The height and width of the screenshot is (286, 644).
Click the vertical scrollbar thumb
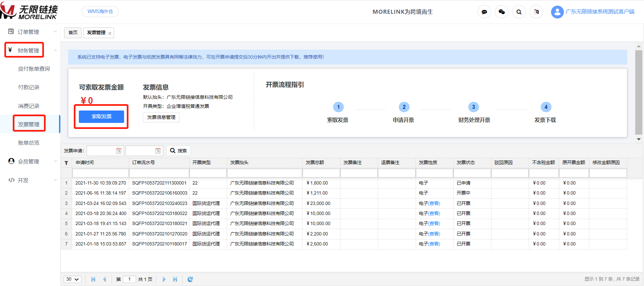point(639,92)
